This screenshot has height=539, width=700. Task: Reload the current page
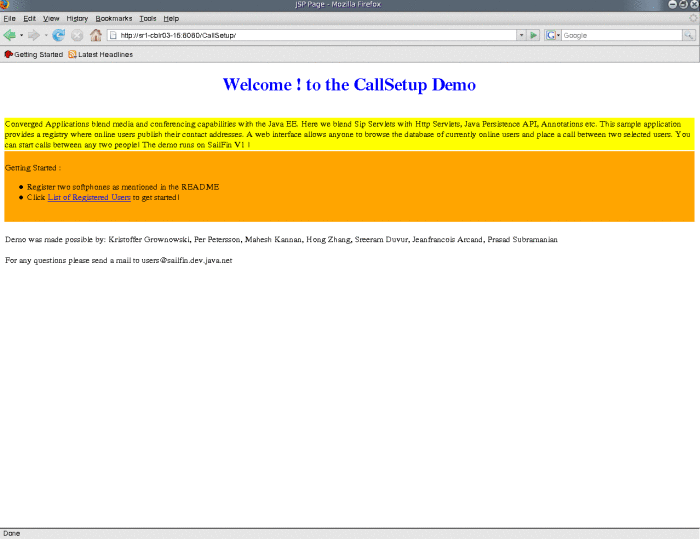[x=58, y=35]
